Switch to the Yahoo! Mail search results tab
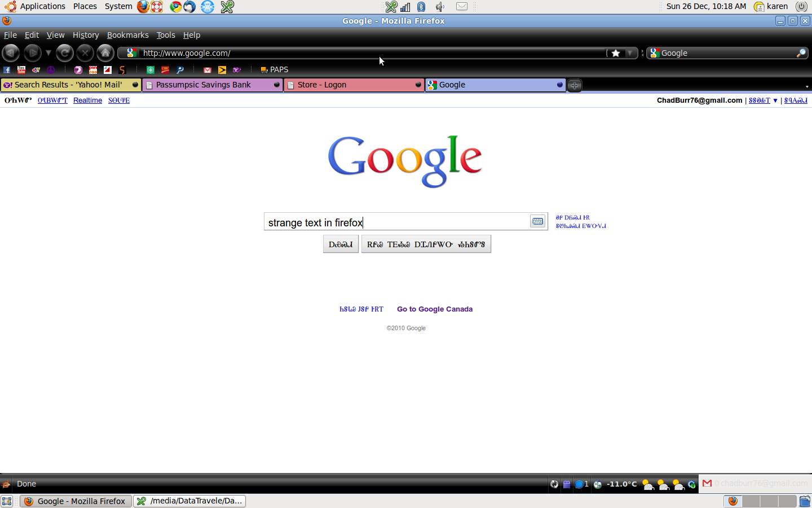This screenshot has width=812, height=508. click(x=70, y=85)
